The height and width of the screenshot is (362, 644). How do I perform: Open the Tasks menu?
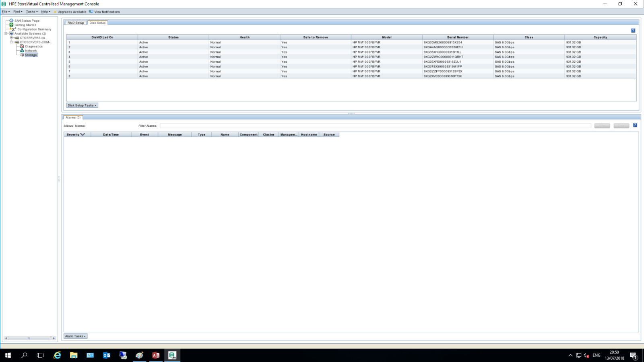click(x=32, y=12)
